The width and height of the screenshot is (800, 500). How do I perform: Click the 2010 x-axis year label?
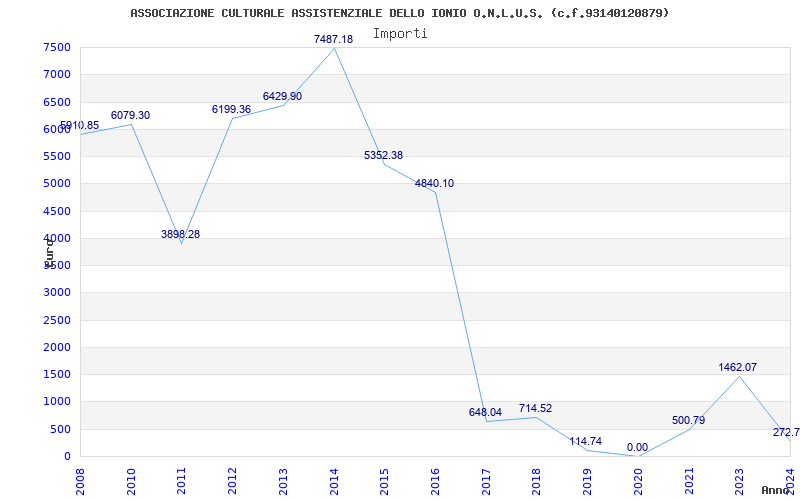click(x=131, y=481)
